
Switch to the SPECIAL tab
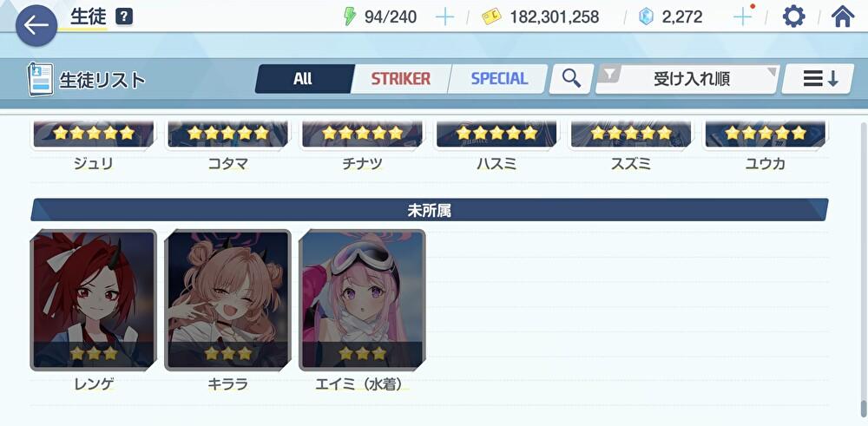click(499, 79)
